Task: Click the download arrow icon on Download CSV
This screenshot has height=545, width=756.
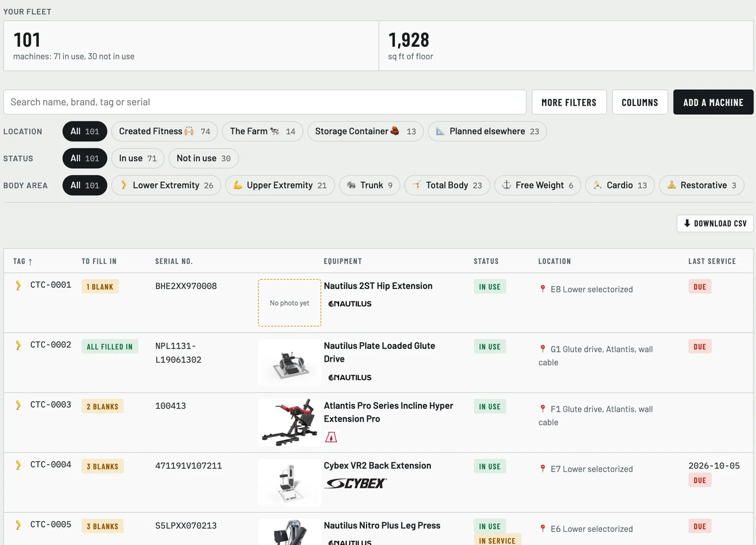Action: [x=687, y=223]
